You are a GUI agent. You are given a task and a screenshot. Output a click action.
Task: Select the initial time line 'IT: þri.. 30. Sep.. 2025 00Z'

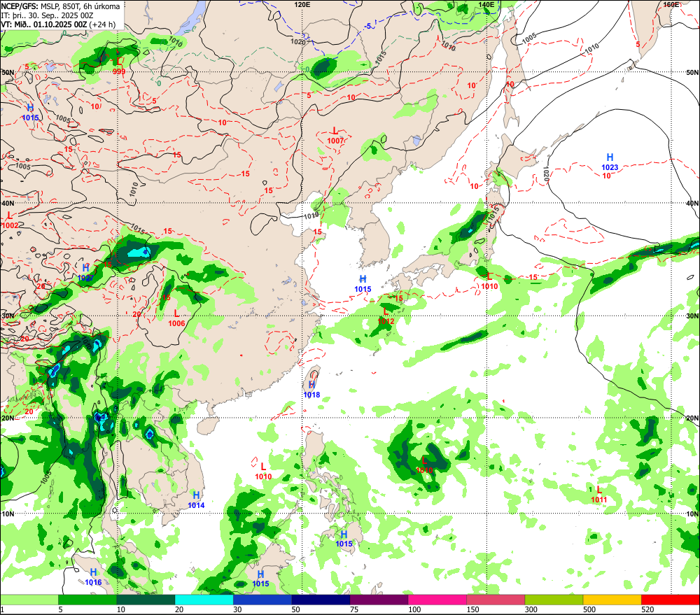(47, 15)
